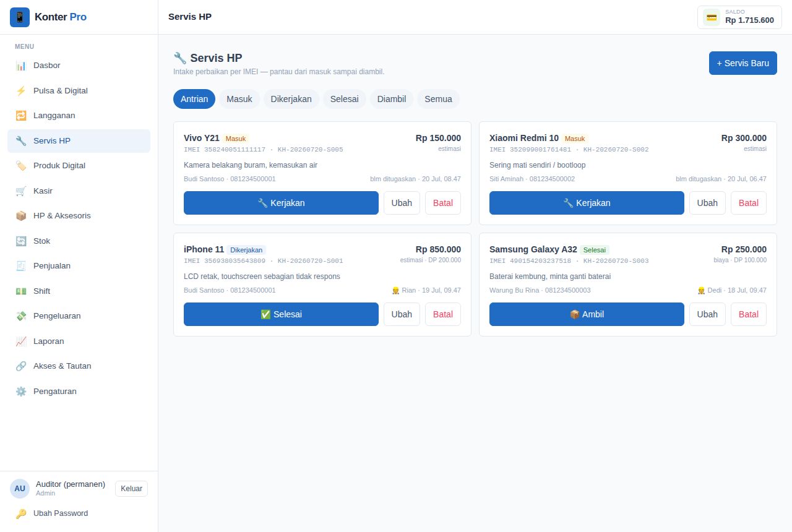792x532 pixels.
Task: Click the gear icon for Pengaturan
Action: pyautogui.click(x=21, y=391)
